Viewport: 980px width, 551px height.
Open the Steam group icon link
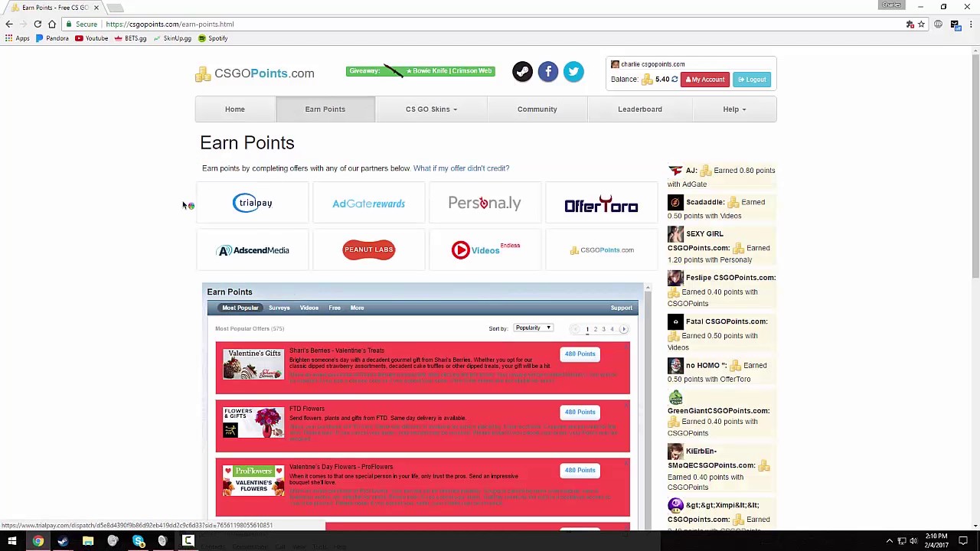pyautogui.click(x=522, y=72)
